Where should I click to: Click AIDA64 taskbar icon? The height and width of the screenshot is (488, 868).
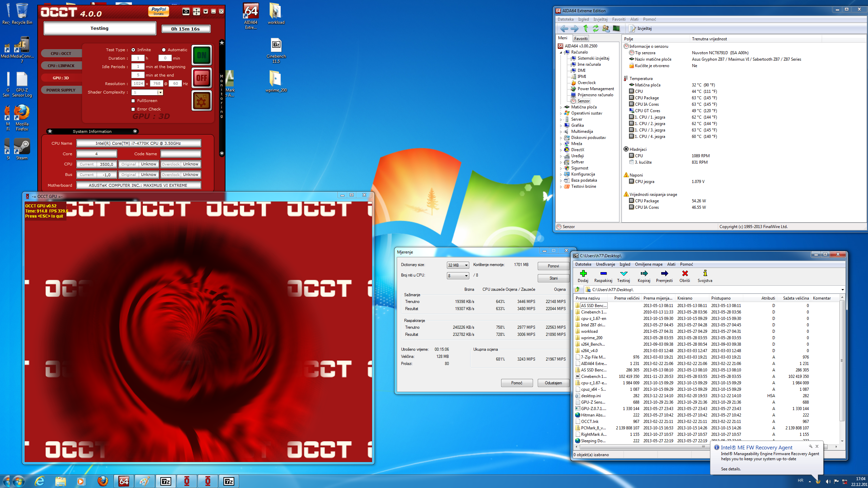[x=124, y=481]
